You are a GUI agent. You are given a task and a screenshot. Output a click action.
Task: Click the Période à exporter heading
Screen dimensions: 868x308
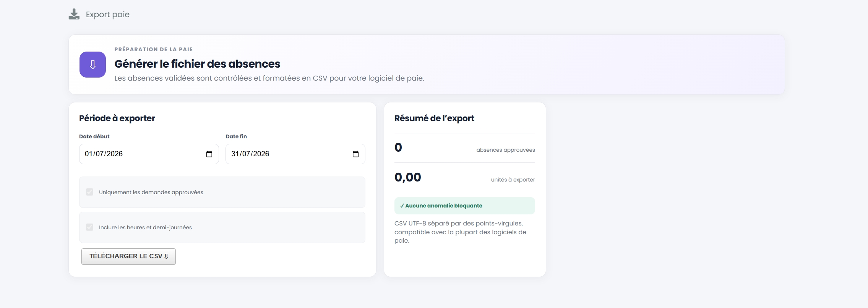pos(117,118)
